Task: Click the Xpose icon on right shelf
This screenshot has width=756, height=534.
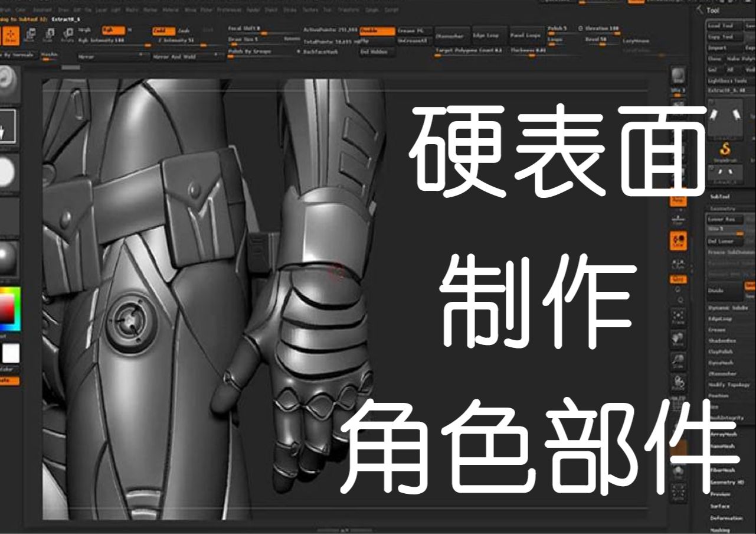Action: [x=678, y=493]
